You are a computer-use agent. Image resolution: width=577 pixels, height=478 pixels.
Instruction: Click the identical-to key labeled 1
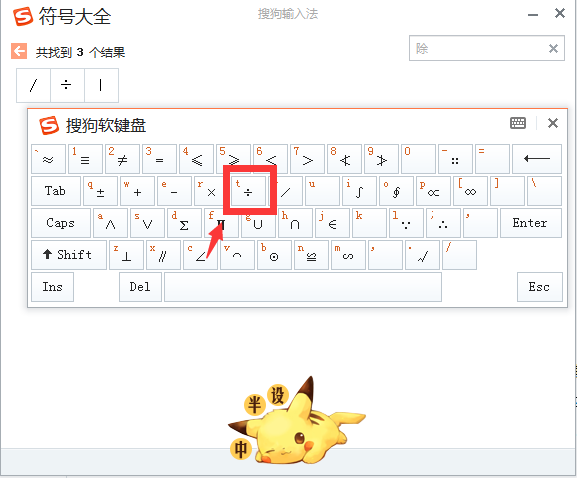tap(85, 159)
